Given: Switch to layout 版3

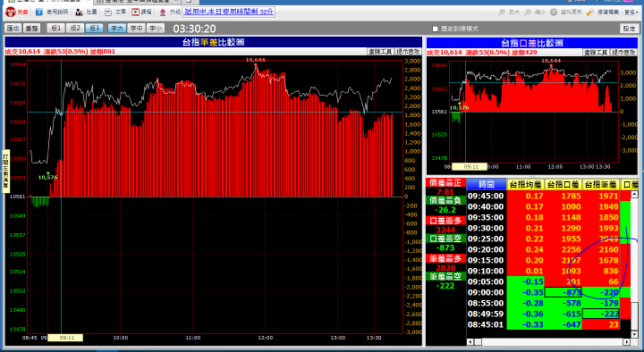Looking at the screenshot, I should point(95,28).
